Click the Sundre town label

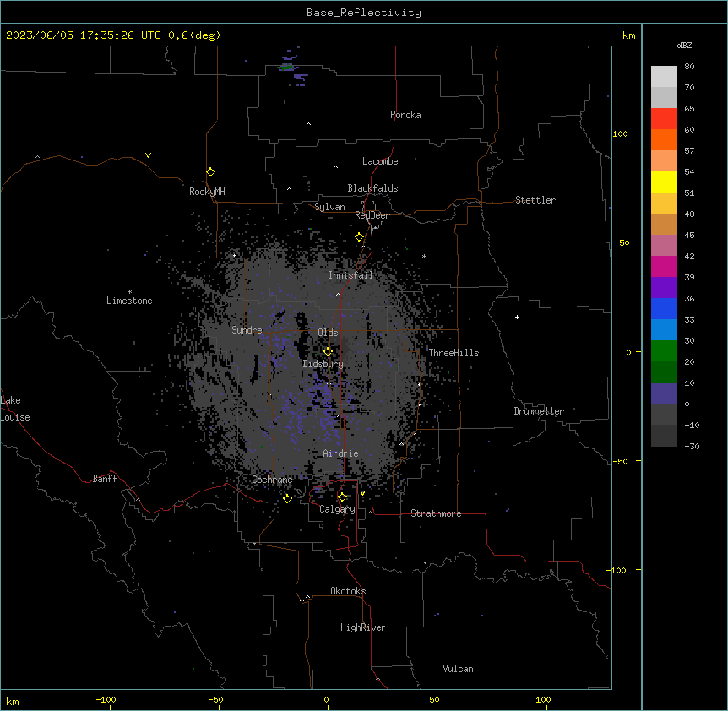tap(247, 330)
